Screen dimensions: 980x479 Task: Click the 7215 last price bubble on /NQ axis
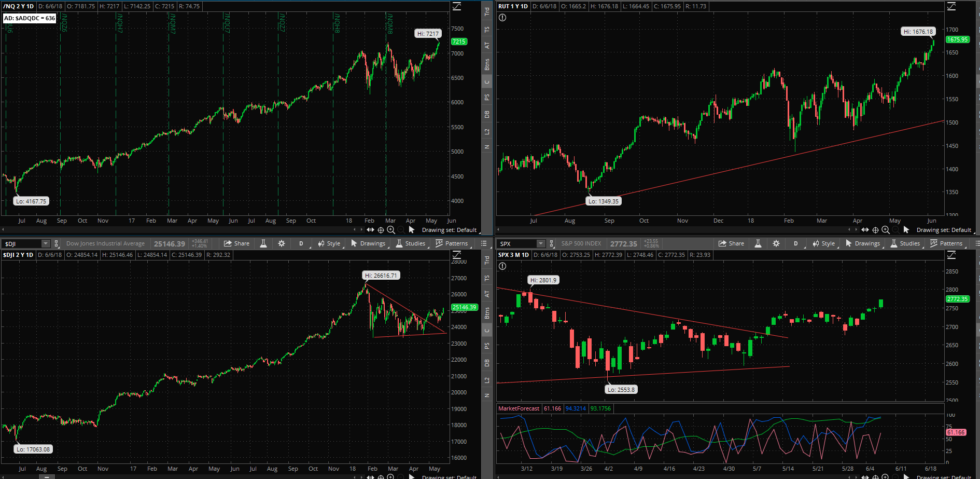coord(459,42)
